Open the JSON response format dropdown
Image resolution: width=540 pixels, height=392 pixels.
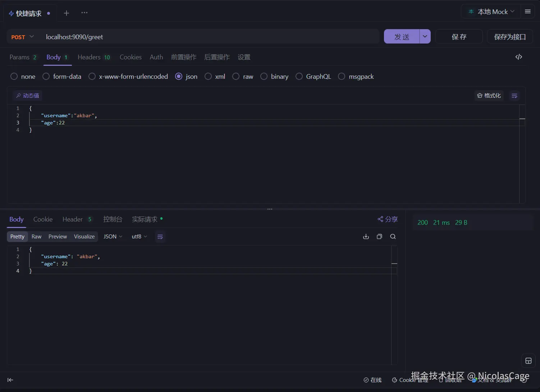[113, 237]
